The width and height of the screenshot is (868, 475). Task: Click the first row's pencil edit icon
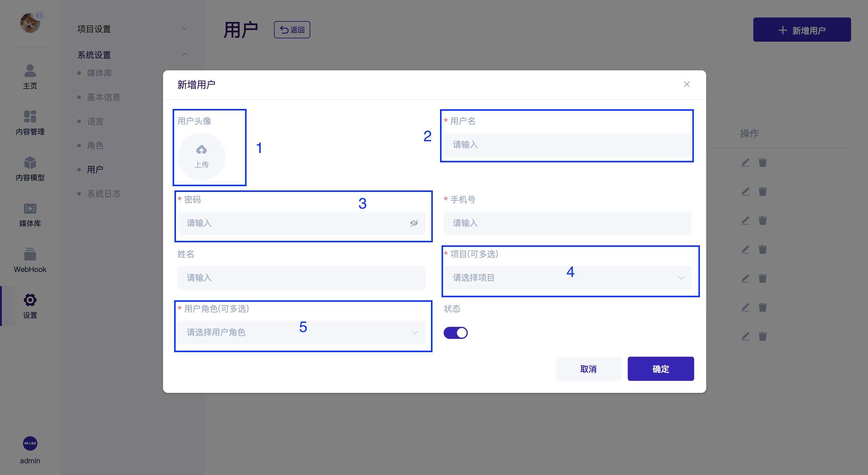(x=745, y=162)
